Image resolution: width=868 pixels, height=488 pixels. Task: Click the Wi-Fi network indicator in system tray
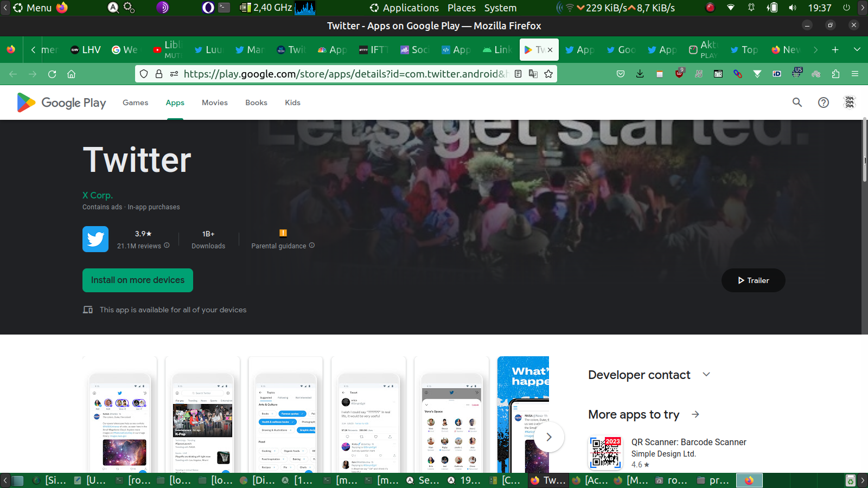click(731, 8)
